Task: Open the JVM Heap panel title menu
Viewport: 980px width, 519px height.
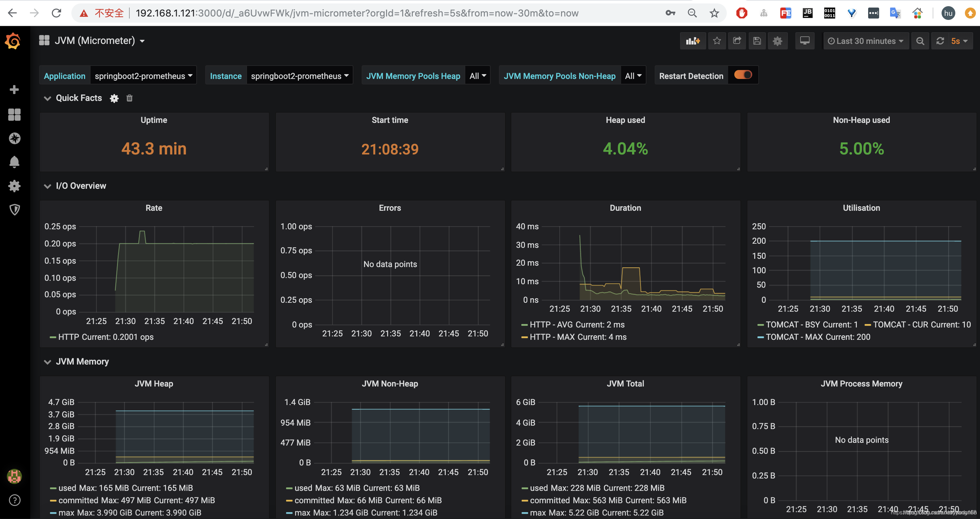Action: pyautogui.click(x=154, y=384)
